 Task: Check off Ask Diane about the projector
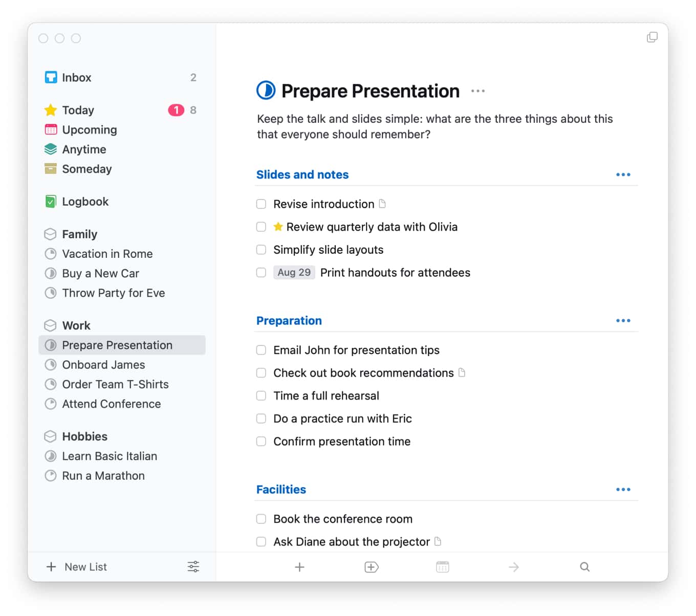(x=262, y=542)
